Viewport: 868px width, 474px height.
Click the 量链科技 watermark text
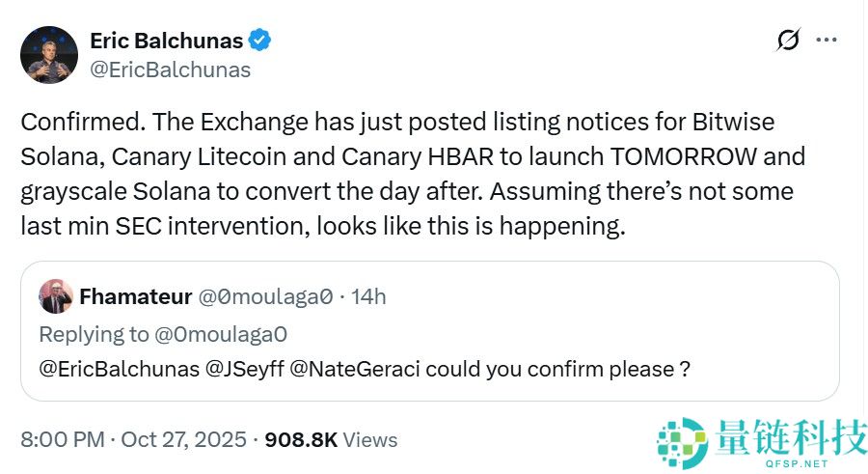pyautogui.click(x=791, y=437)
